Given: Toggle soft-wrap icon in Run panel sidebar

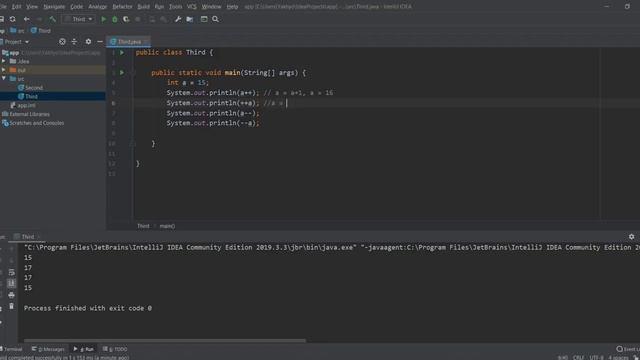Looking at the screenshot, I should click(11, 272).
